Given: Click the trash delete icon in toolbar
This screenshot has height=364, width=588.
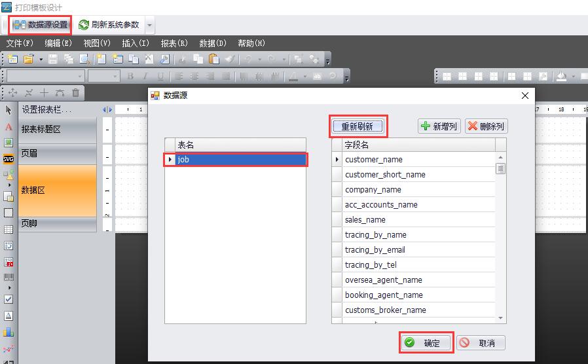Looking at the screenshot, I should tap(76, 93).
